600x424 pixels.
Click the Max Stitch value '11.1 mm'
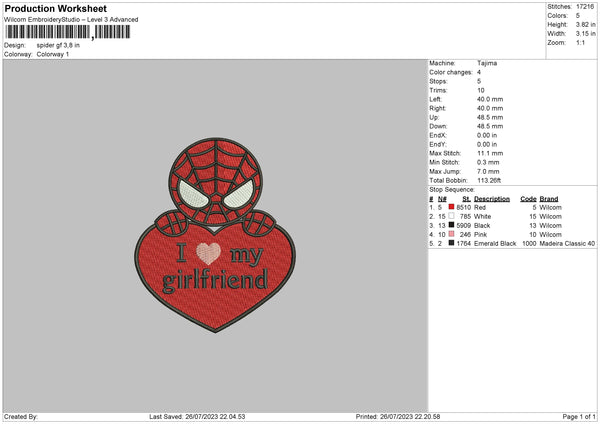(x=490, y=153)
